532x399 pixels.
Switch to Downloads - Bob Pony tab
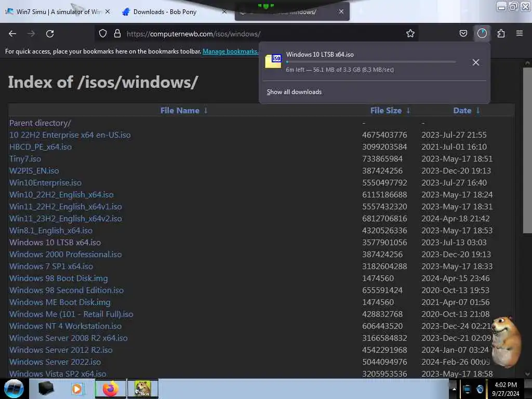click(x=165, y=12)
